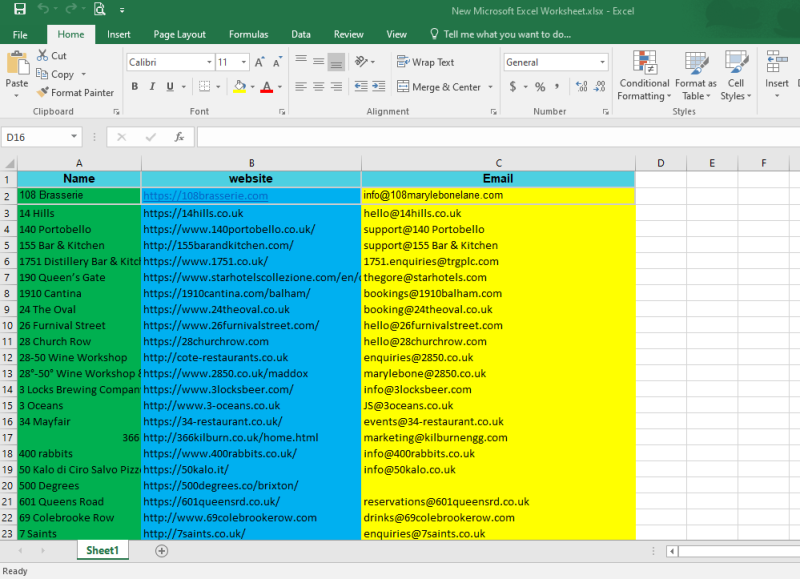This screenshot has width=800, height=579.
Task: Click the Copy icon
Action: click(42, 74)
